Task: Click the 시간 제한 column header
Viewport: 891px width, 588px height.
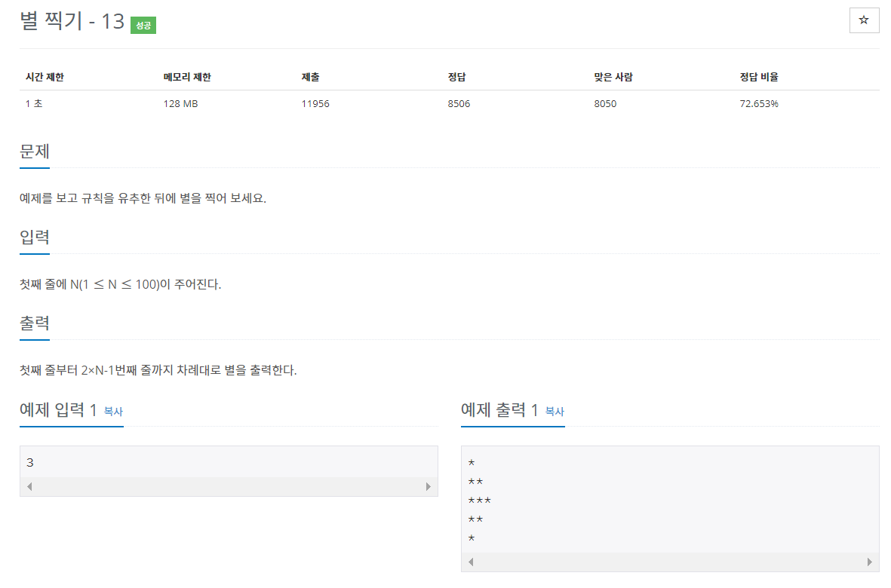Action: 45,77
